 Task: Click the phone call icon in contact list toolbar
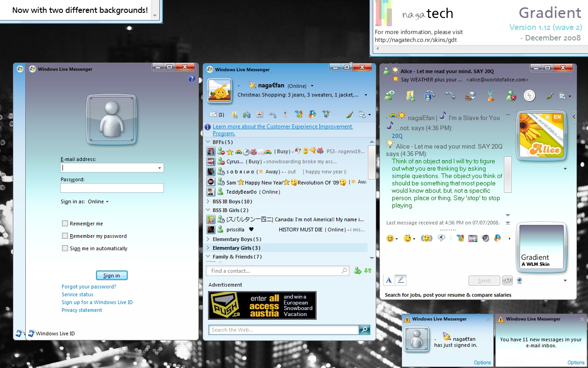(x=272, y=115)
